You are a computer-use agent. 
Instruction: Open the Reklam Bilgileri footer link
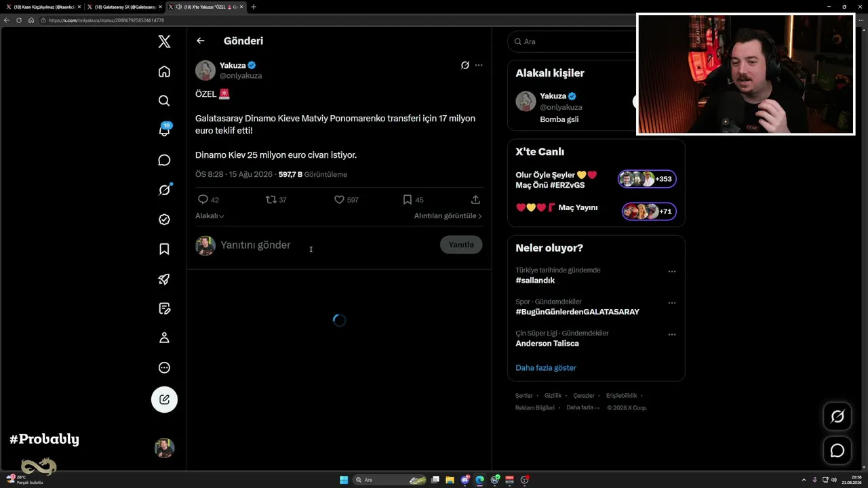coord(535,408)
